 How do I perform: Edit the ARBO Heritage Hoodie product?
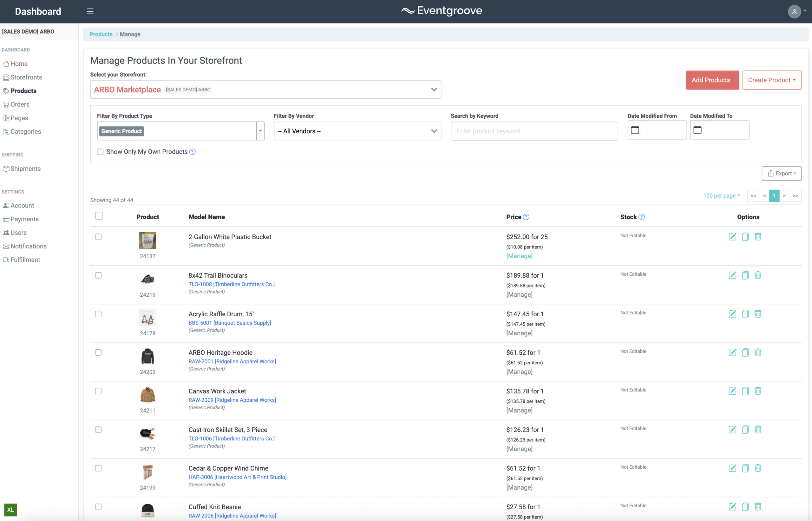732,352
